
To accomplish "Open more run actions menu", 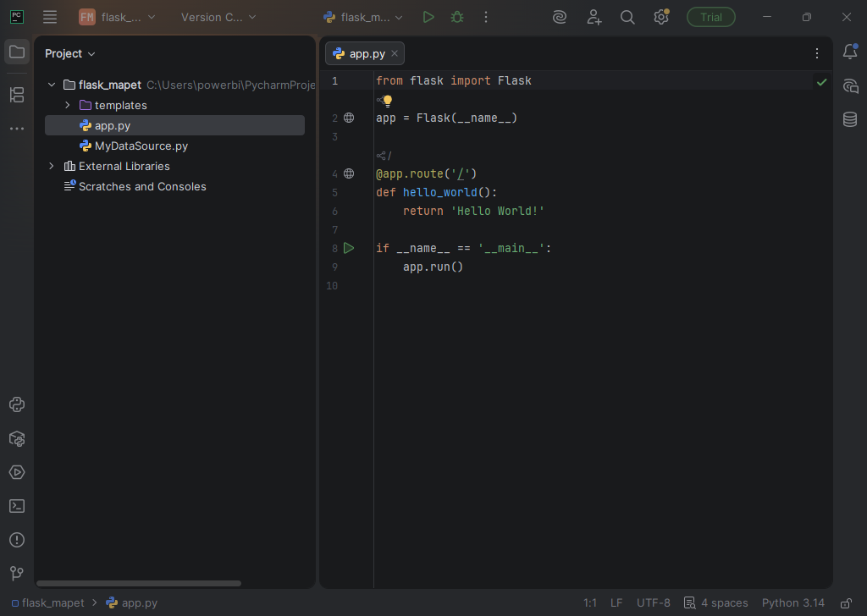I will pos(486,17).
